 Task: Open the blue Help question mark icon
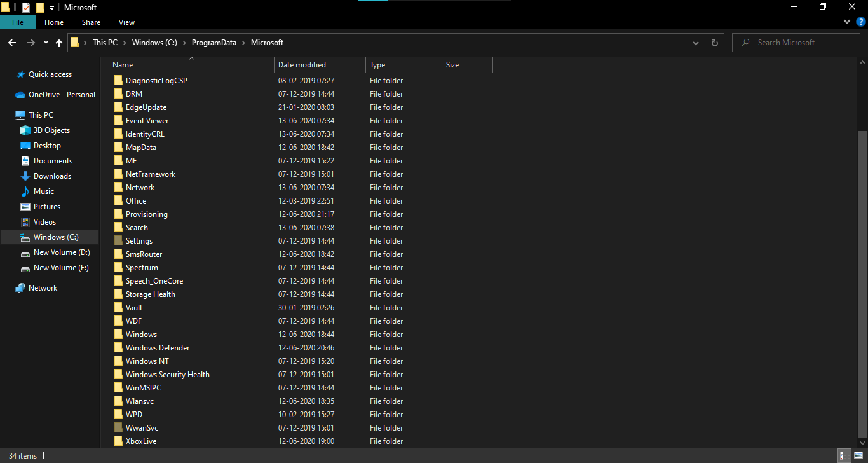[x=861, y=22]
